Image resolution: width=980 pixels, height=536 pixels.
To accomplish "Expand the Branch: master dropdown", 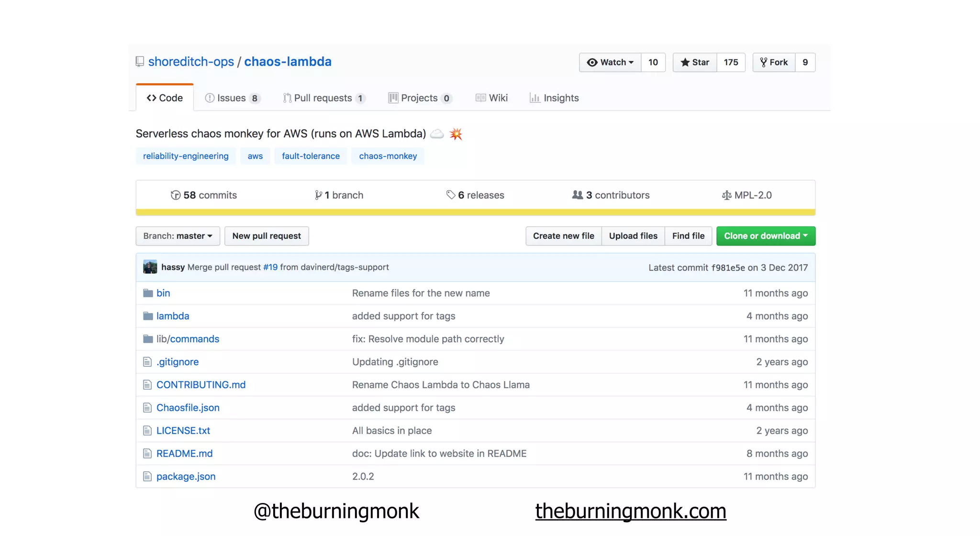I will pos(178,236).
